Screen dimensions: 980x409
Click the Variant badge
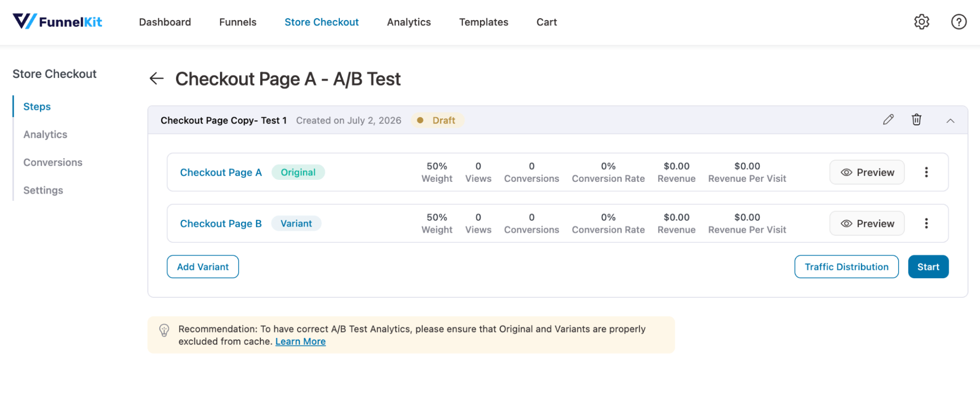(x=296, y=223)
